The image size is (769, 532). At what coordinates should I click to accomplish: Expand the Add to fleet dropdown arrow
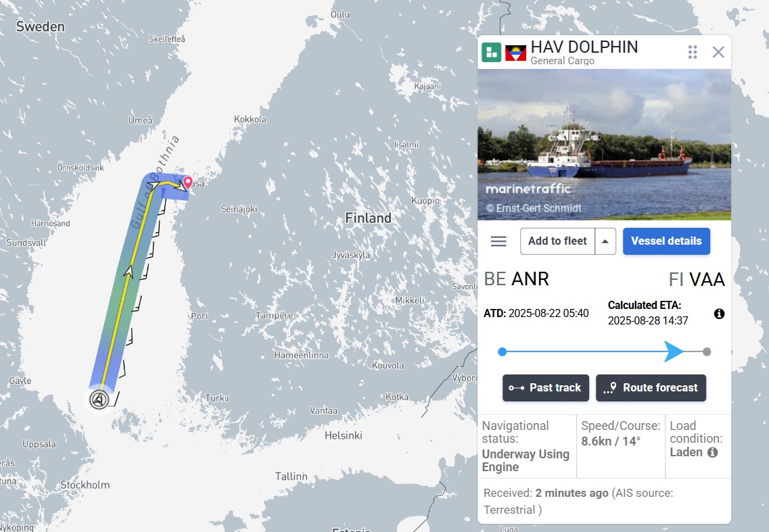(605, 241)
